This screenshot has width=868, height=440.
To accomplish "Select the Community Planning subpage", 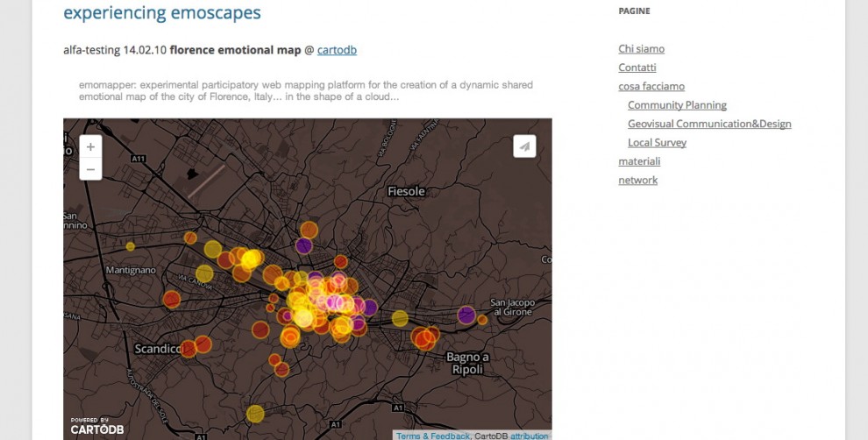I will [x=677, y=105].
